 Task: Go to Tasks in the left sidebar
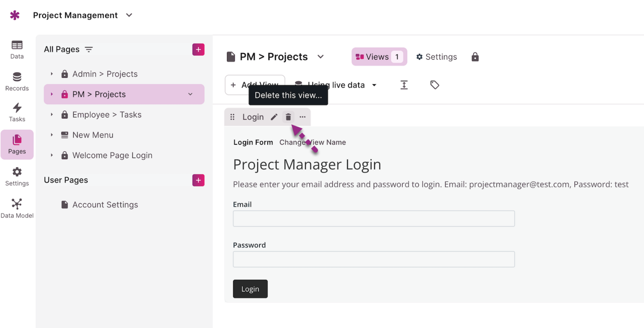click(x=17, y=112)
